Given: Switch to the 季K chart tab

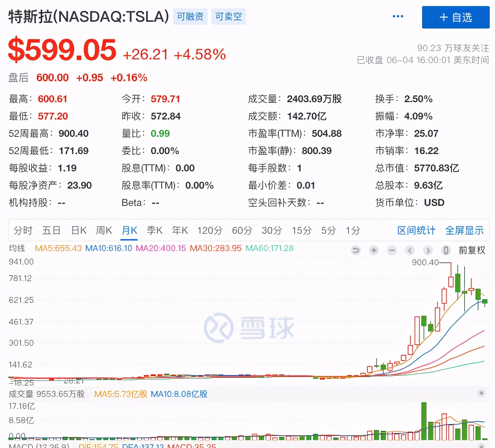Looking at the screenshot, I should coord(155,230).
